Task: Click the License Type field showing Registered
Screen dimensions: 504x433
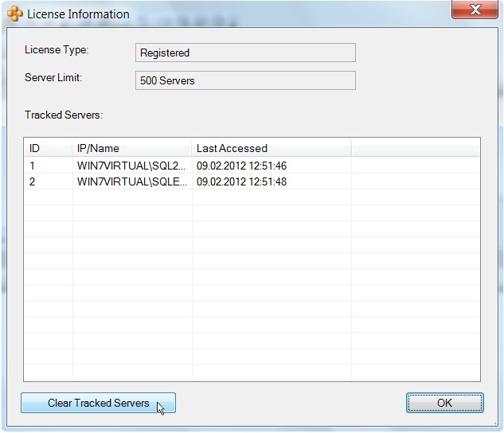Action: [x=245, y=53]
